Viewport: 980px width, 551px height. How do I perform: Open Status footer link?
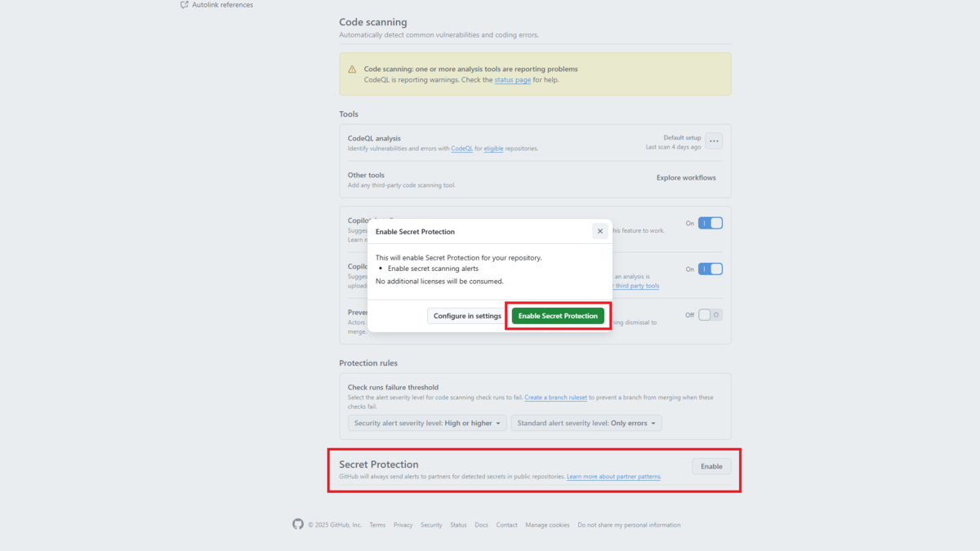click(x=458, y=525)
